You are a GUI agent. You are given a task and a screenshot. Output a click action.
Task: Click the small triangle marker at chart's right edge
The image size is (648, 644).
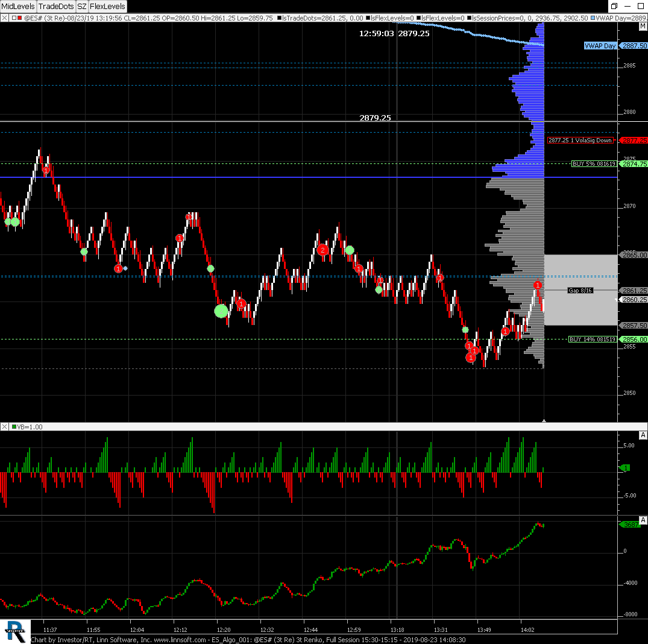[544, 420]
